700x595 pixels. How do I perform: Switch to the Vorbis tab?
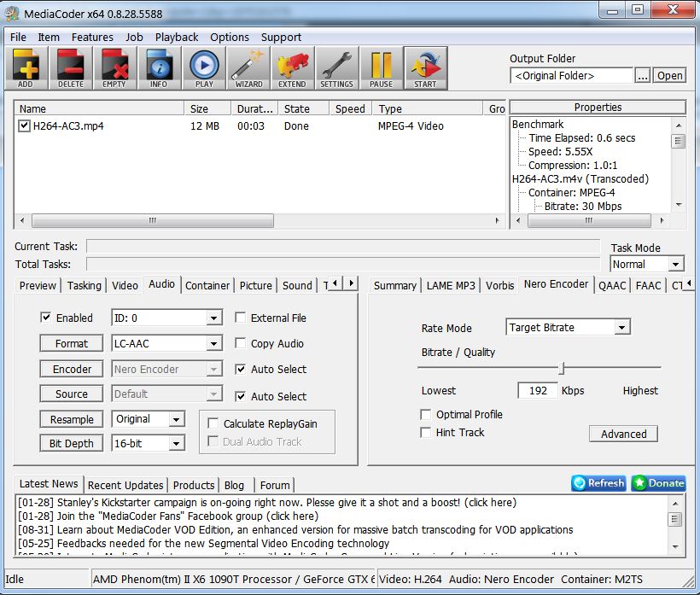[499, 285]
